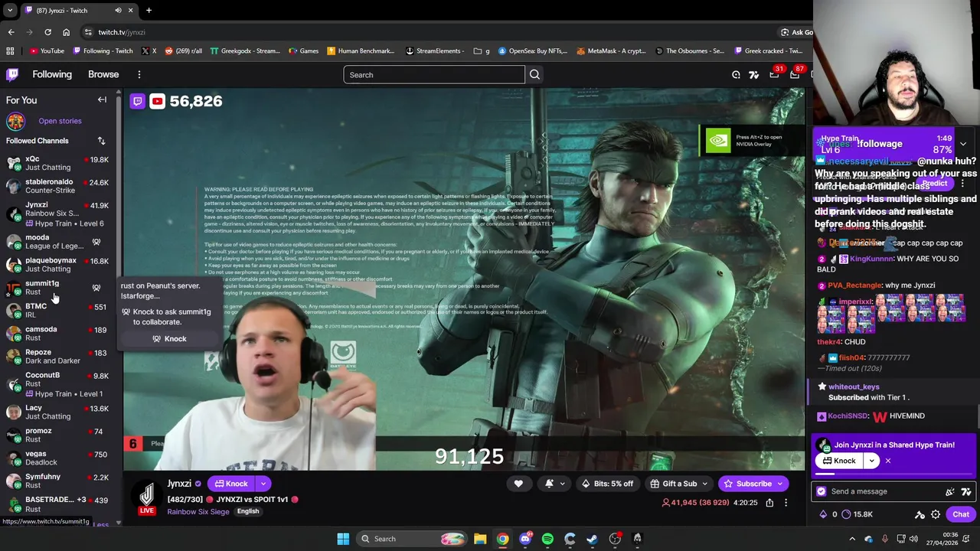Toggle microphone icon in system tray

885,539
